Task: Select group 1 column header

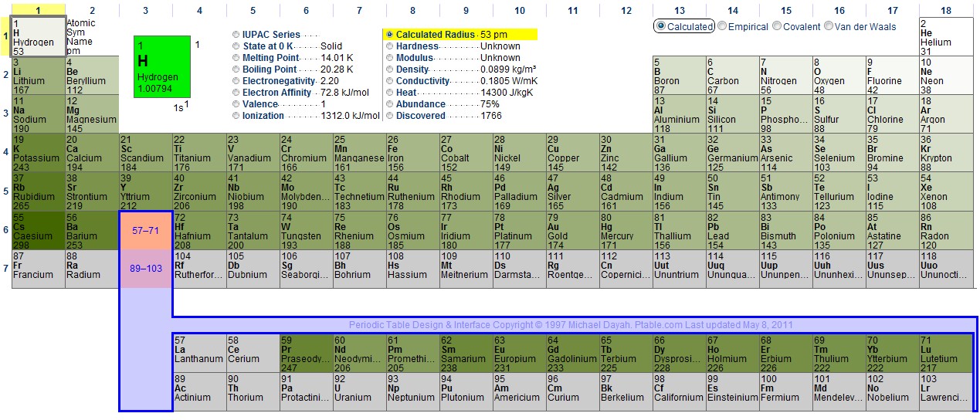Action: (x=39, y=10)
